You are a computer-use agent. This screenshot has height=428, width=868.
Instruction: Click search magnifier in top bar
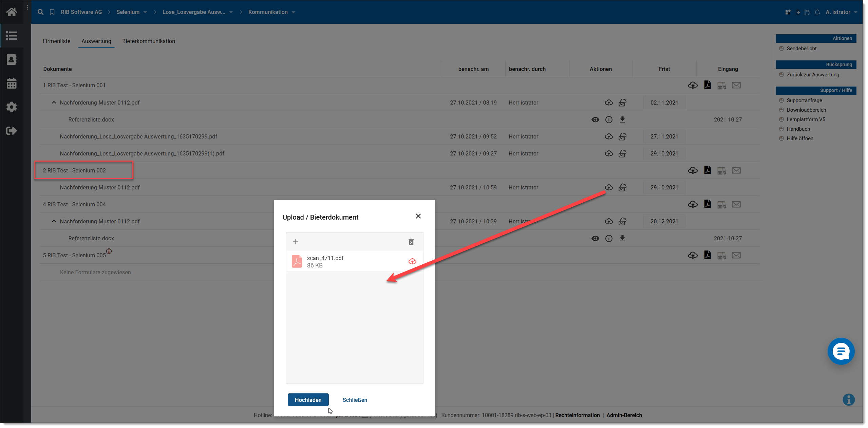coord(40,12)
